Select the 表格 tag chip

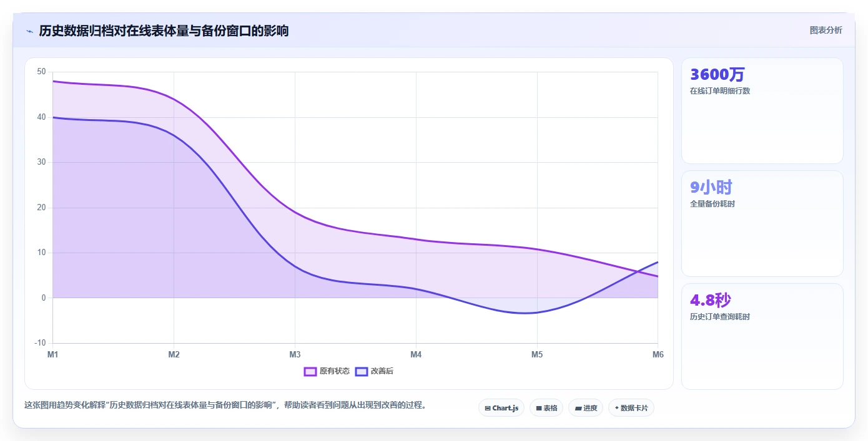[546, 408]
